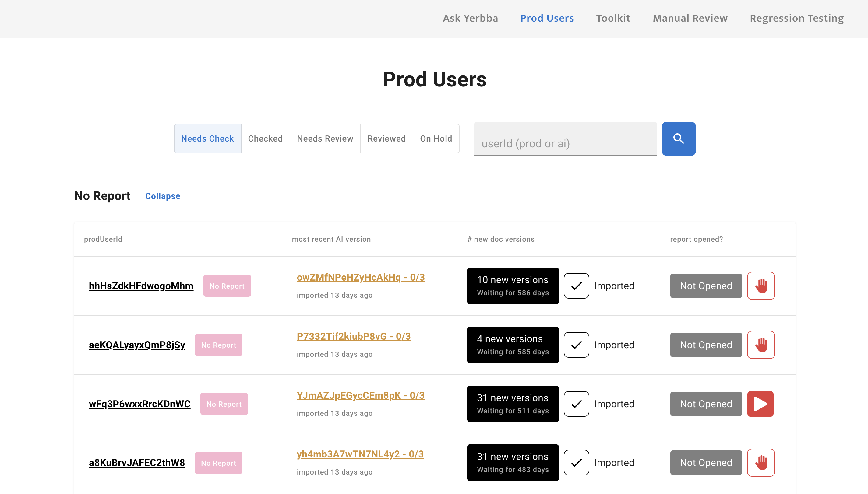Toggle the Imported checkbox for a8KuBrvJAFEC2thW8
Image resolution: width=868 pixels, height=494 pixels.
pos(576,462)
